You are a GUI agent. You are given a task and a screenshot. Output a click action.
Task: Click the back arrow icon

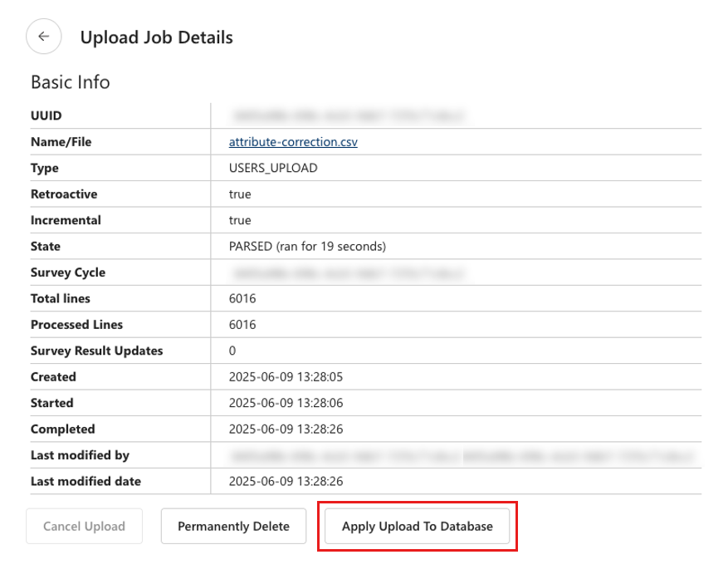click(x=44, y=37)
